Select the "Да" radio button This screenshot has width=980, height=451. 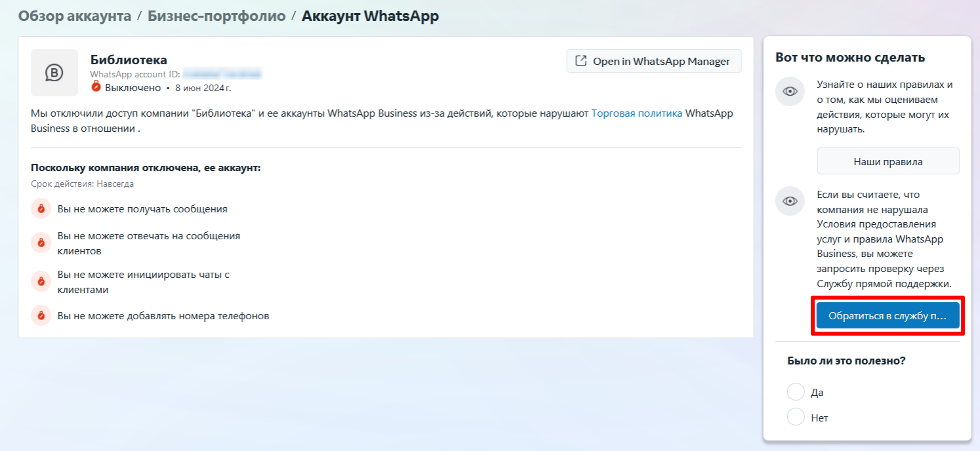click(x=795, y=392)
